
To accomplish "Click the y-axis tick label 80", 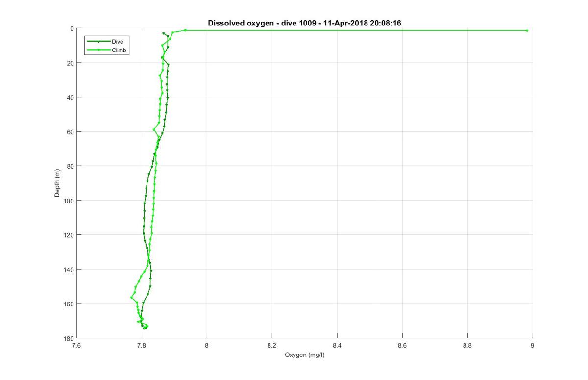I will tap(71, 166).
